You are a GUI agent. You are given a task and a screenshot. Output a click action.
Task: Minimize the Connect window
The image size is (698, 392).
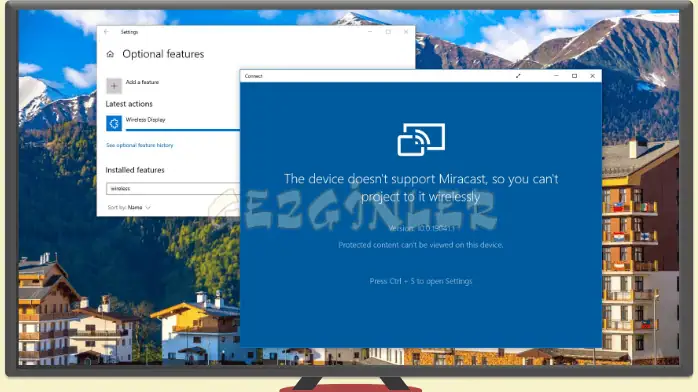pyautogui.click(x=556, y=76)
